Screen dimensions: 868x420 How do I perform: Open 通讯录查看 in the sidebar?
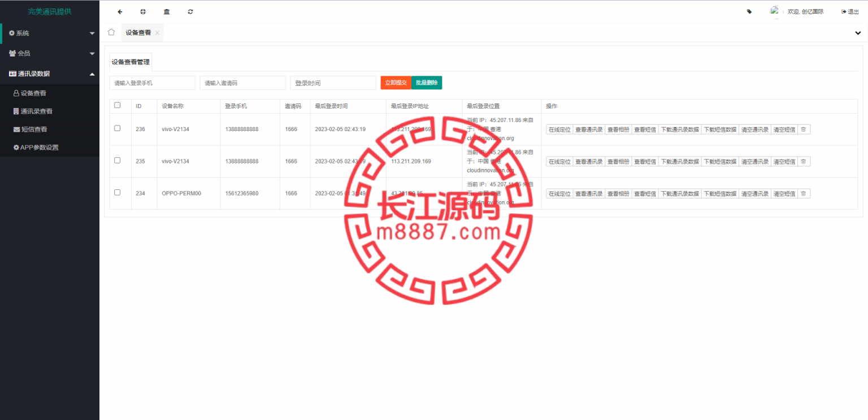coord(50,111)
